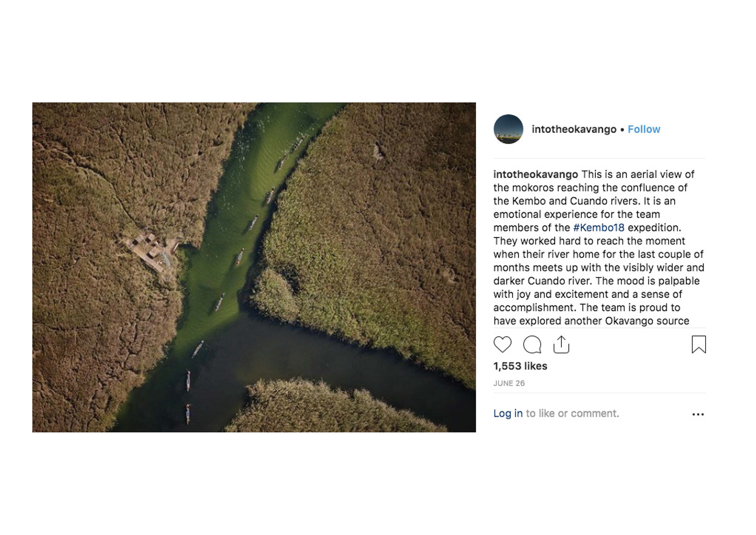Open comments via the speech bubble icon
This screenshot has width=756, height=535.
pos(532,344)
